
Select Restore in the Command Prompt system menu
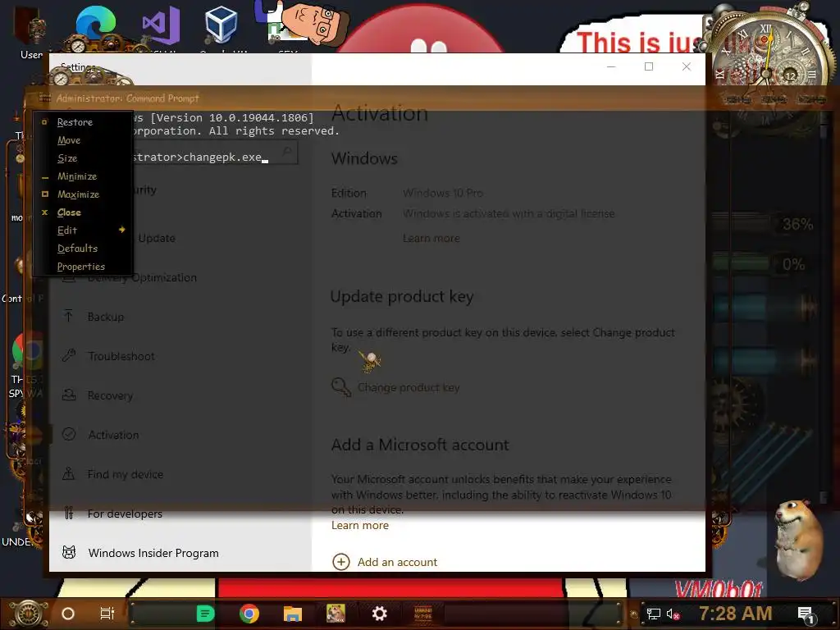pyautogui.click(x=75, y=122)
